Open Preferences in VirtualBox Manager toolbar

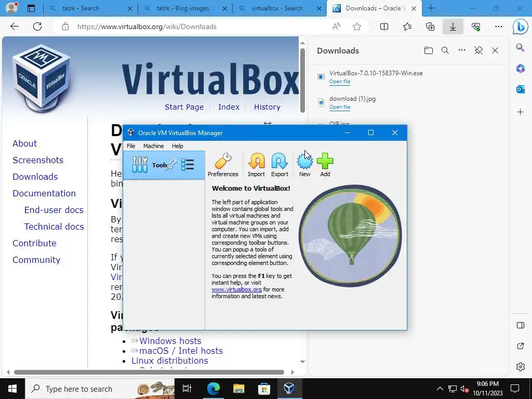coord(223,165)
